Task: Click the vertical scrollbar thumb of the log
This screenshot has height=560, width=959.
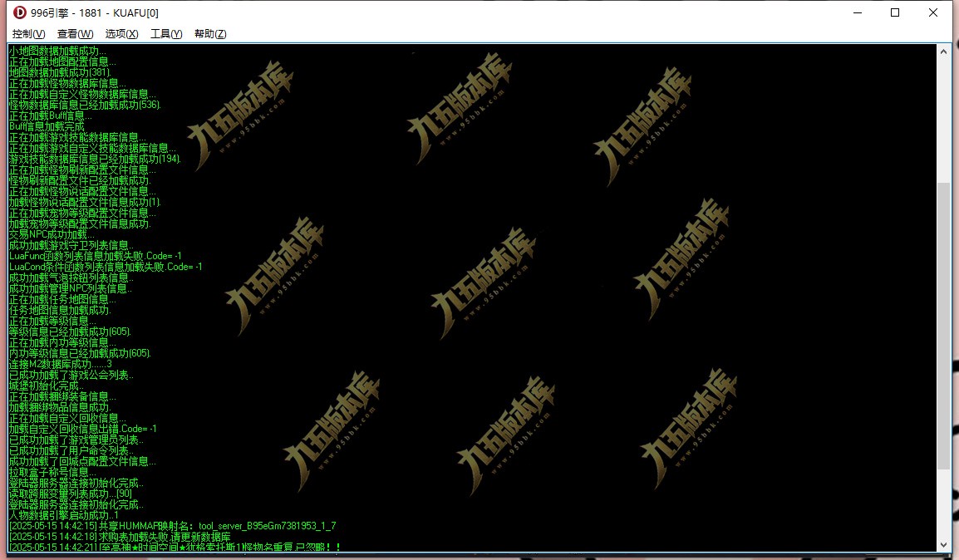Action: (x=944, y=326)
